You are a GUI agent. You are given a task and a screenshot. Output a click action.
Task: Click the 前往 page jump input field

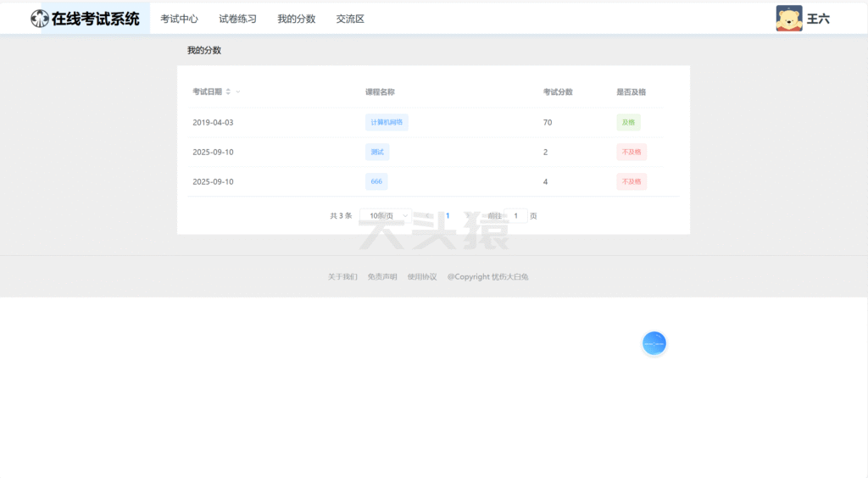[516, 216]
